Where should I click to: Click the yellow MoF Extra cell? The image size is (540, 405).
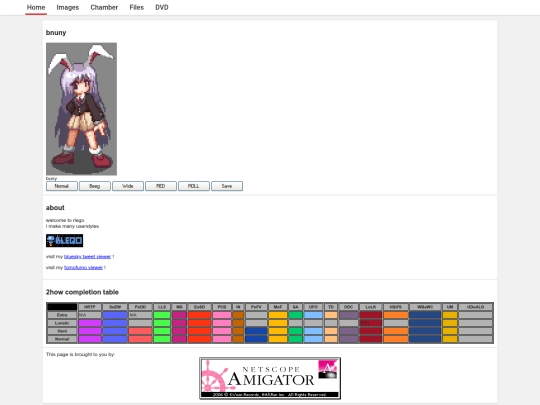tap(278, 315)
